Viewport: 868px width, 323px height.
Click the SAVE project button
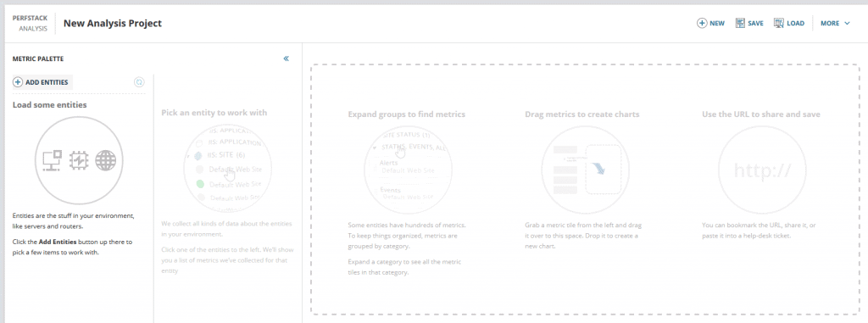749,23
